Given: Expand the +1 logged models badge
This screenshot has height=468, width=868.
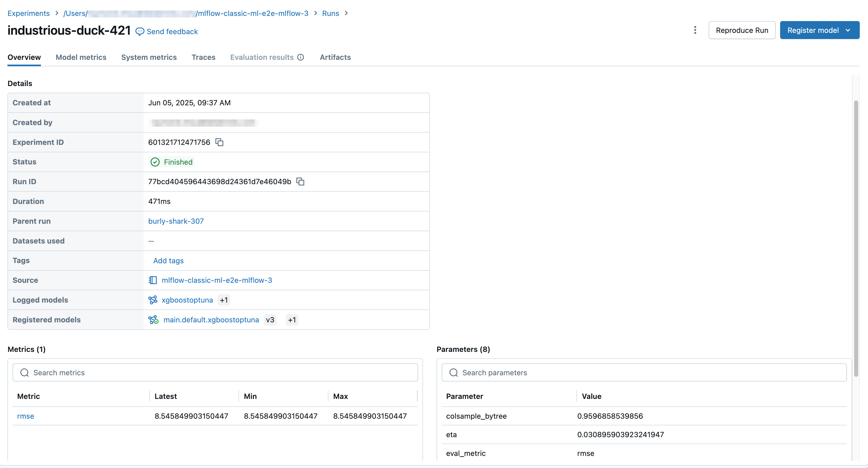Looking at the screenshot, I should [224, 300].
